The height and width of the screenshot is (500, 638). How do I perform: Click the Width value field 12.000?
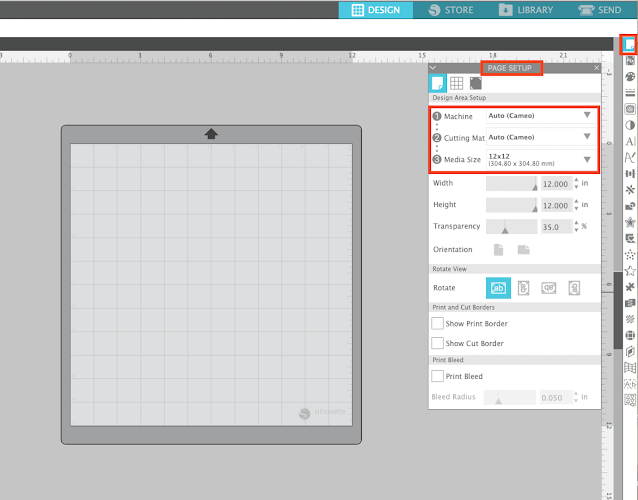tap(556, 184)
